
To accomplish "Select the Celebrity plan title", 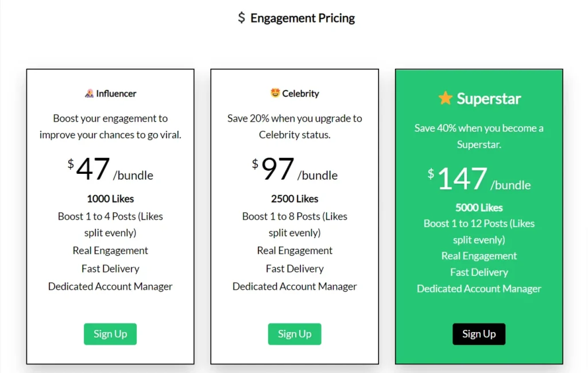I will point(299,92).
